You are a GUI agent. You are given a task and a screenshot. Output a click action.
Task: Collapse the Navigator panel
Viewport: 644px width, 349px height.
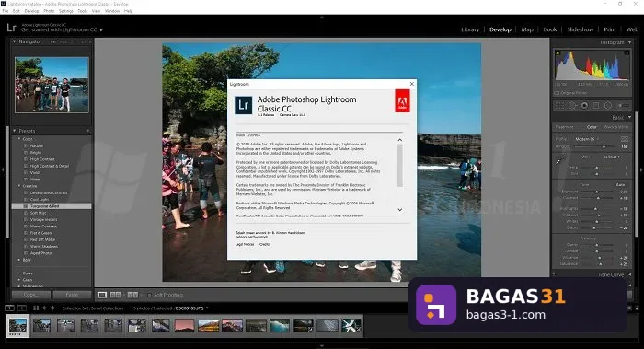coord(15,41)
